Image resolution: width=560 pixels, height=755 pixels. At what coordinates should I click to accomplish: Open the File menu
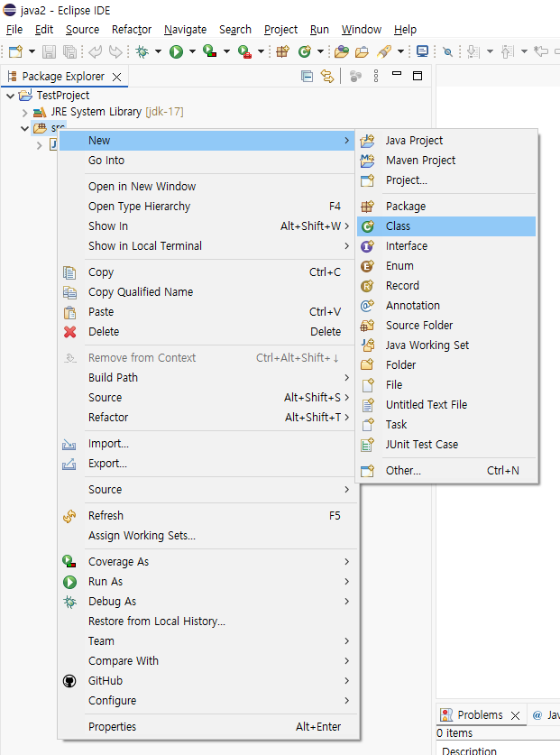click(14, 30)
